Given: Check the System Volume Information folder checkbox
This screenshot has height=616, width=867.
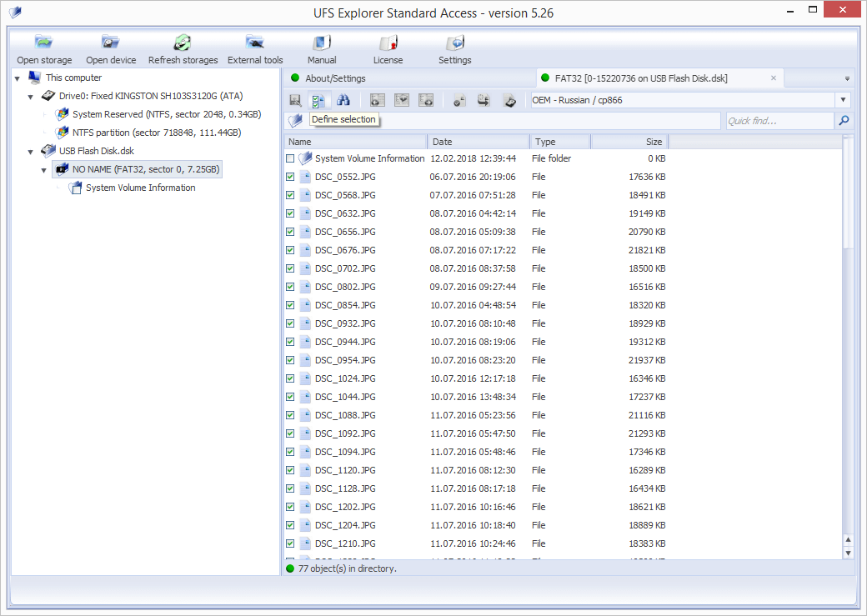Looking at the screenshot, I should click(290, 158).
